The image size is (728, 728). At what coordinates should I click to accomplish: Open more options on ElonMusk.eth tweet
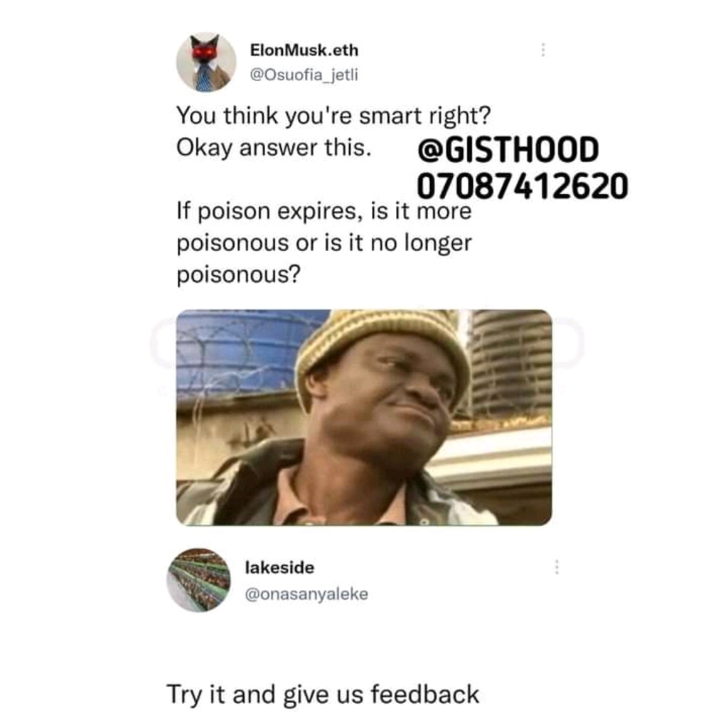(x=542, y=50)
